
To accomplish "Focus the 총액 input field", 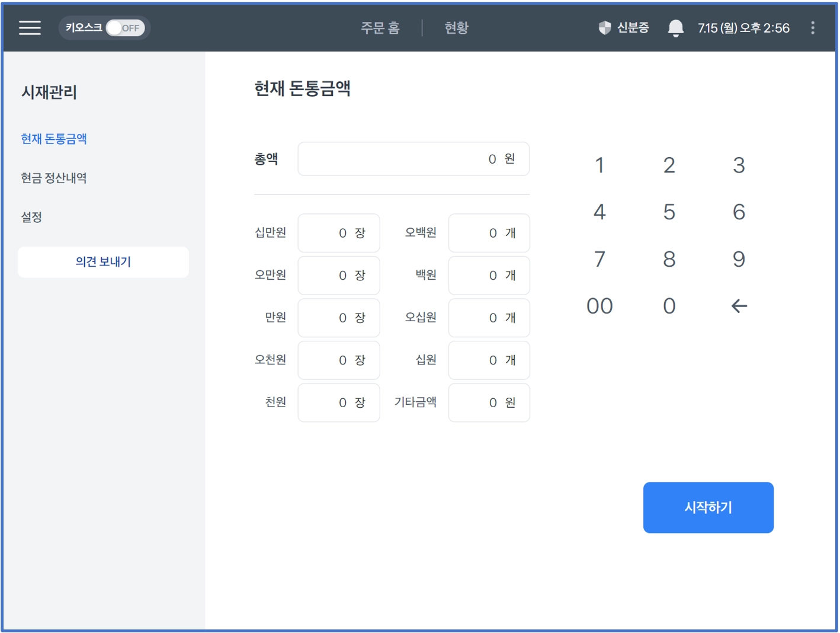I will point(413,159).
